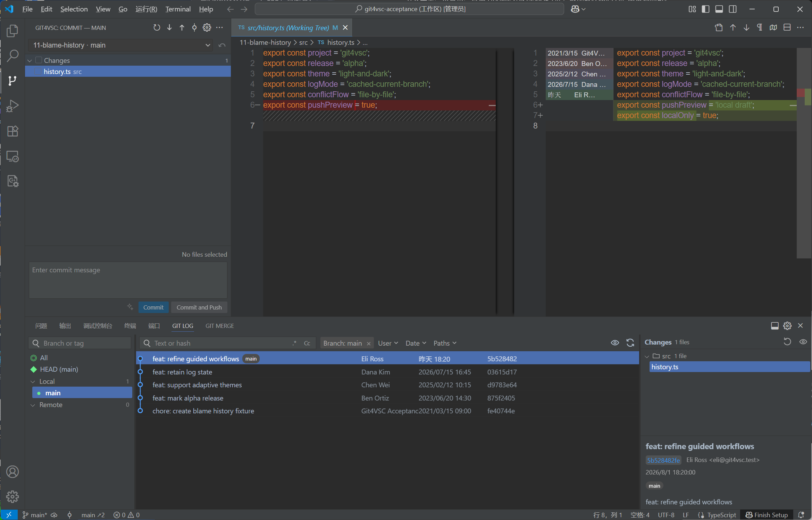Image resolution: width=812 pixels, height=520 pixels.
Task: Collapse the Local branches group
Action: (x=33, y=381)
